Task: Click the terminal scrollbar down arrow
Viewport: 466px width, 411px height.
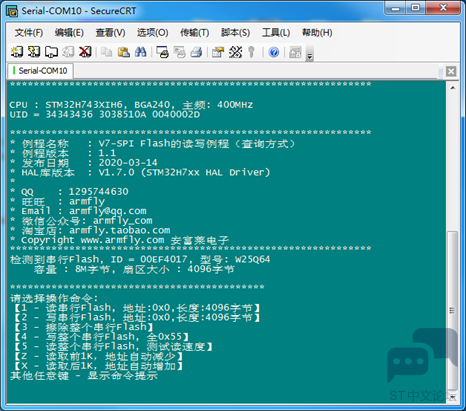Action: click(x=452, y=397)
